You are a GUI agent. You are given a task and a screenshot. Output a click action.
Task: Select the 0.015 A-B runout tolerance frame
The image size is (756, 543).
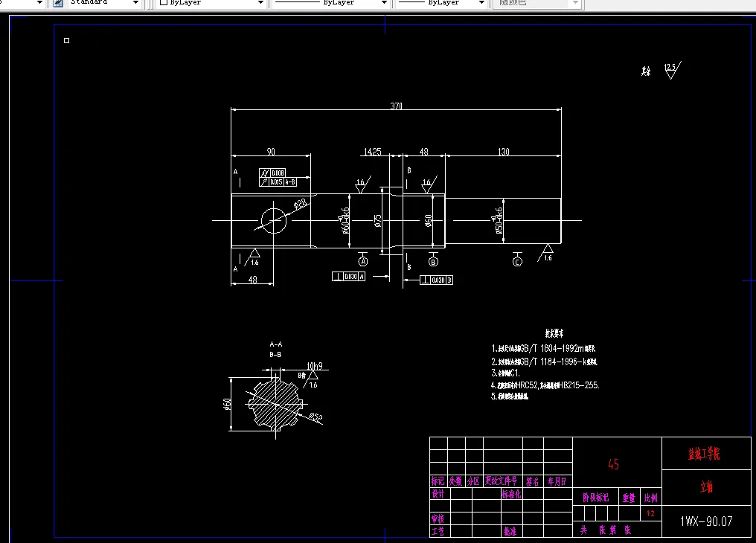[278, 181]
